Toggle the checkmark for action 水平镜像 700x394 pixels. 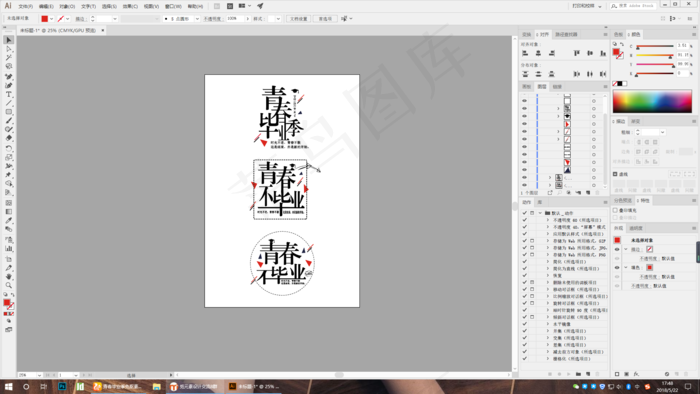pos(525,324)
